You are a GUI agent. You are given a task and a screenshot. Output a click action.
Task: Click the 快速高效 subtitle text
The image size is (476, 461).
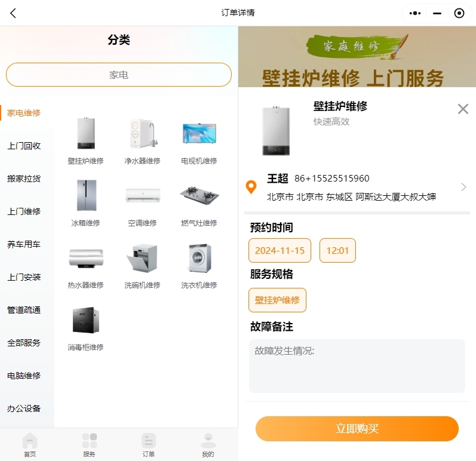(331, 122)
